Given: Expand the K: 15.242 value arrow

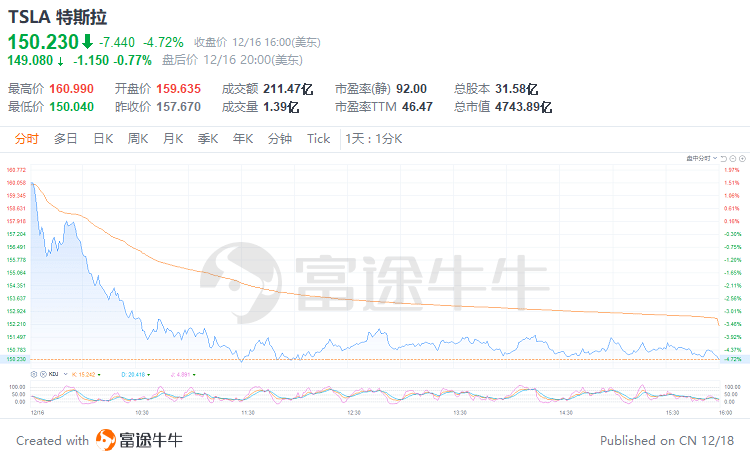Looking at the screenshot, I should click(x=99, y=375).
